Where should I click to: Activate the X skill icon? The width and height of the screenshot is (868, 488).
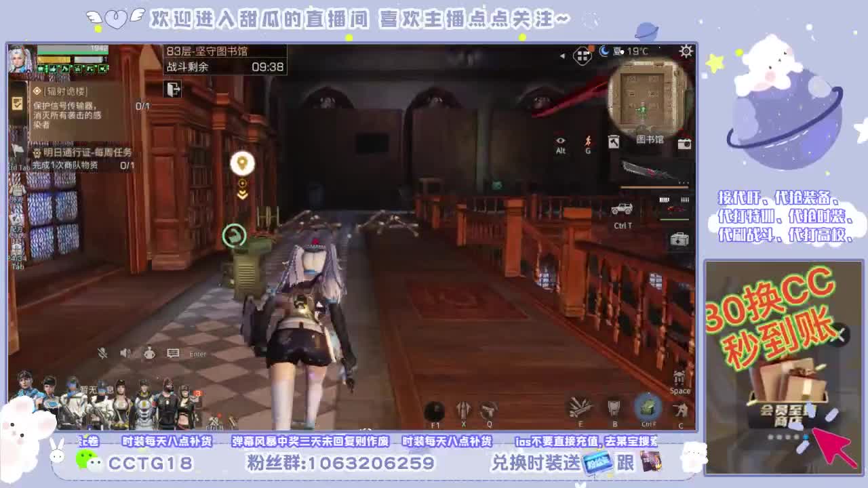tap(463, 410)
